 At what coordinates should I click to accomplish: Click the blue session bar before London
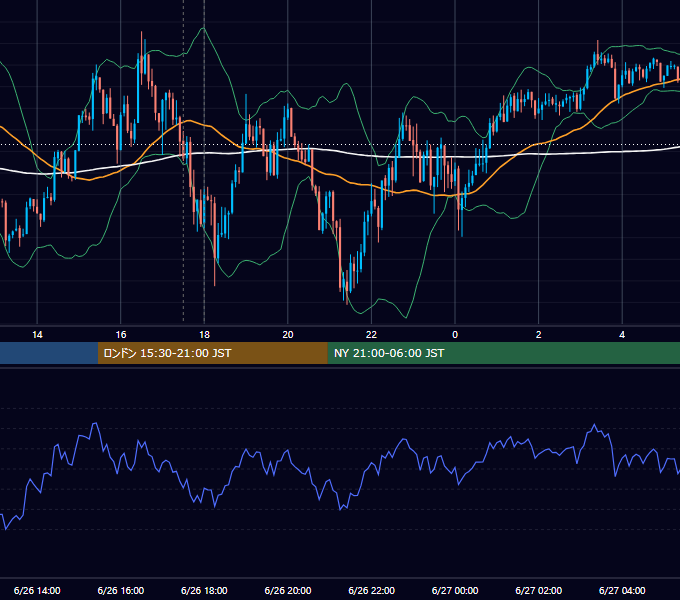[49, 353]
